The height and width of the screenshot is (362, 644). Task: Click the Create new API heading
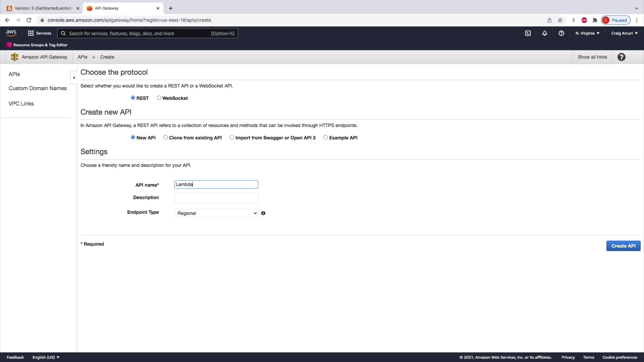(106, 112)
